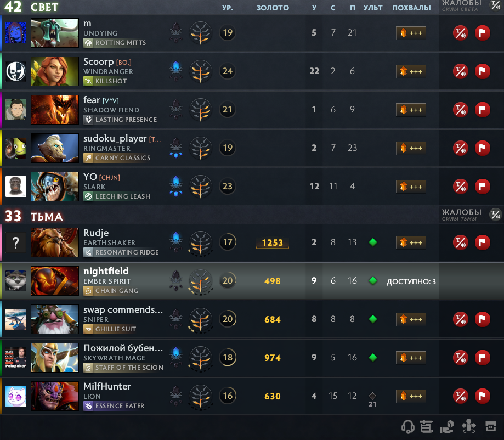
Task: Open YO's player avatar profile
Action: [16, 186]
